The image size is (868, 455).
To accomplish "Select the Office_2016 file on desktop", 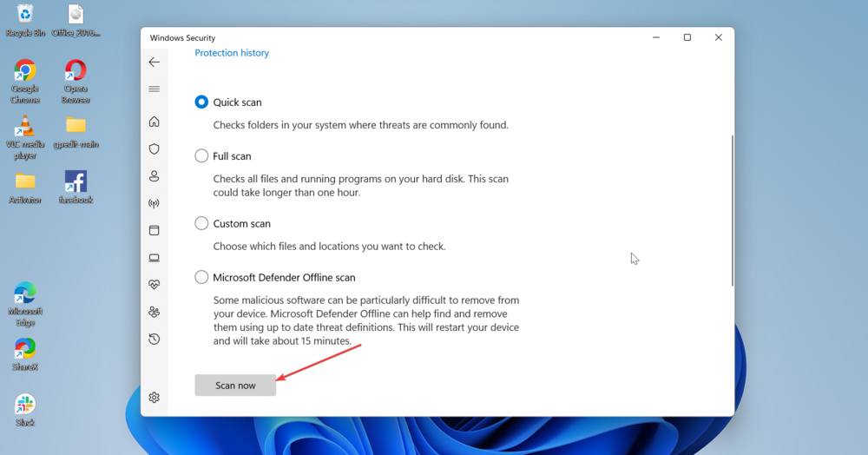I will pos(76,21).
